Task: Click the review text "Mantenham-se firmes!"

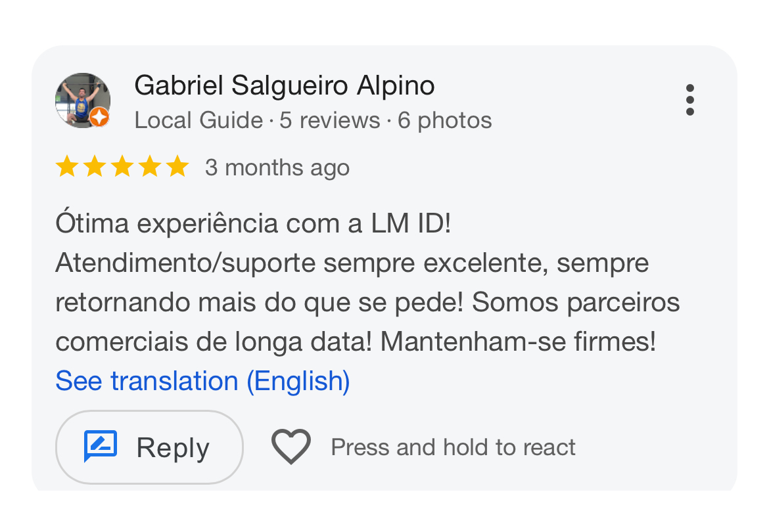Action: 518,342
